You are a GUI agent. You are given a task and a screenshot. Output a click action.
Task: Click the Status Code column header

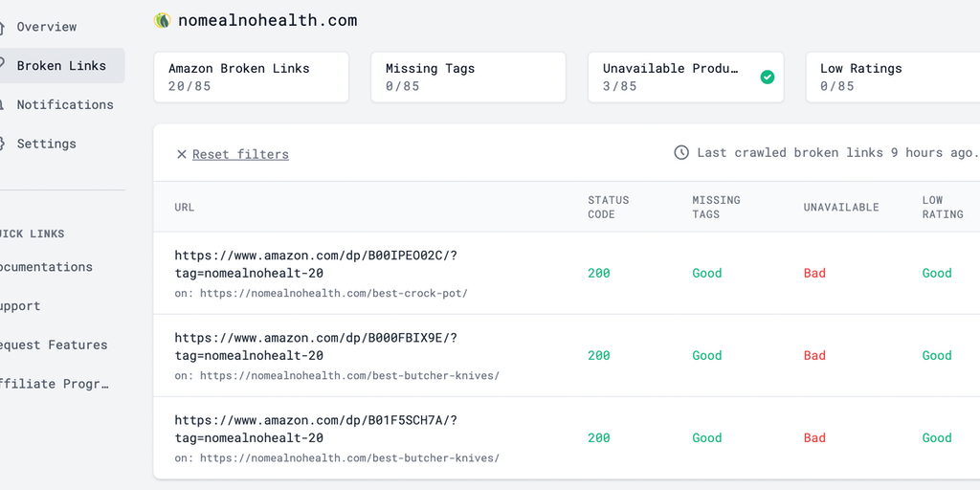(x=609, y=207)
